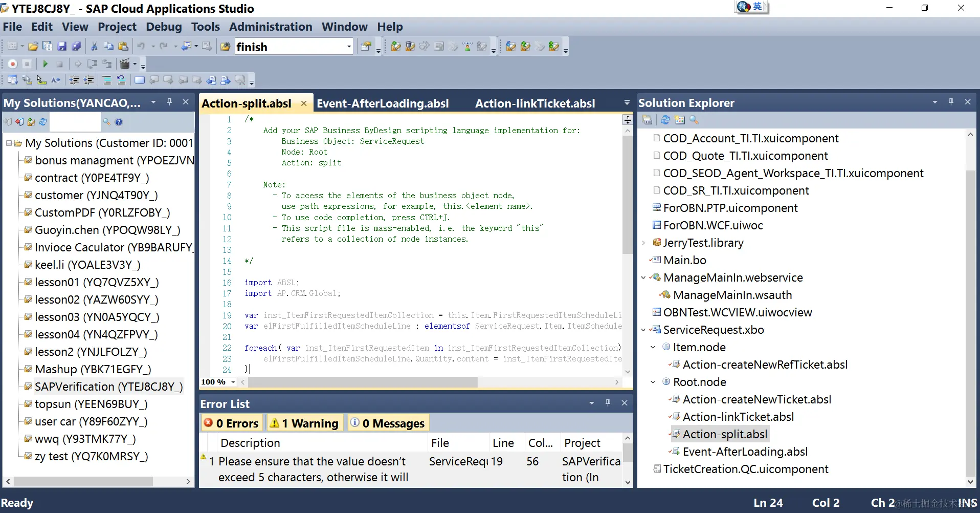The image size is (980, 513).
Task: Click the Save icon in the toolbar
Action: point(62,47)
